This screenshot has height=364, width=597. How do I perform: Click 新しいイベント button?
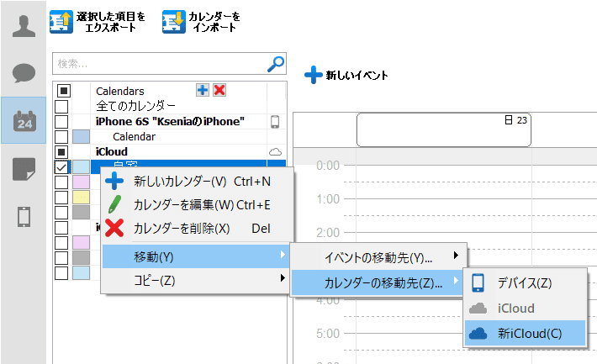pos(346,75)
